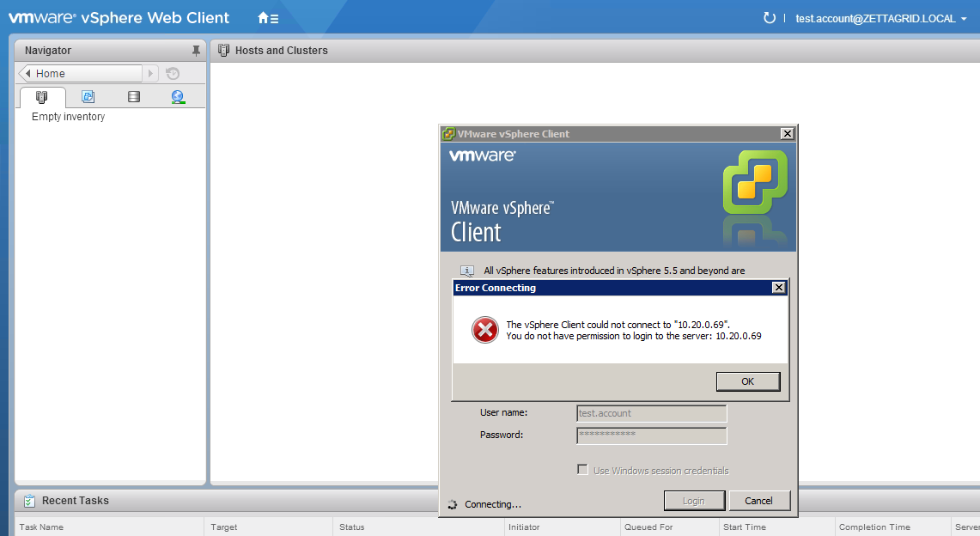Sort by Target column

pyautogui.click(x=268, y=527)
